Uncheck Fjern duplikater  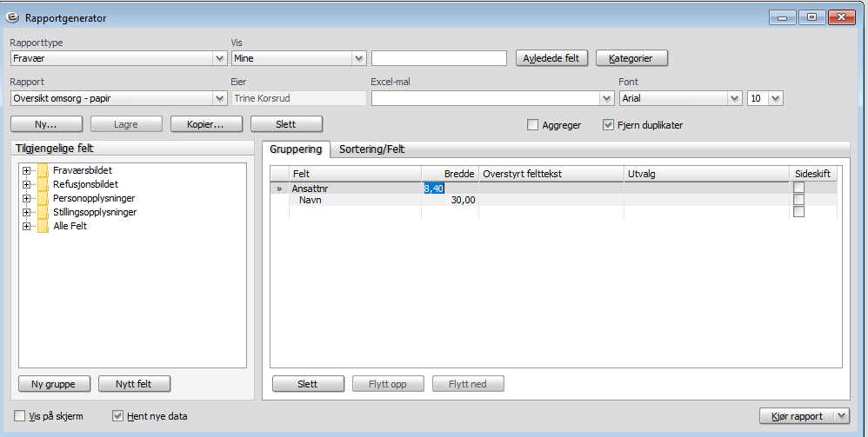pos(608,125)
